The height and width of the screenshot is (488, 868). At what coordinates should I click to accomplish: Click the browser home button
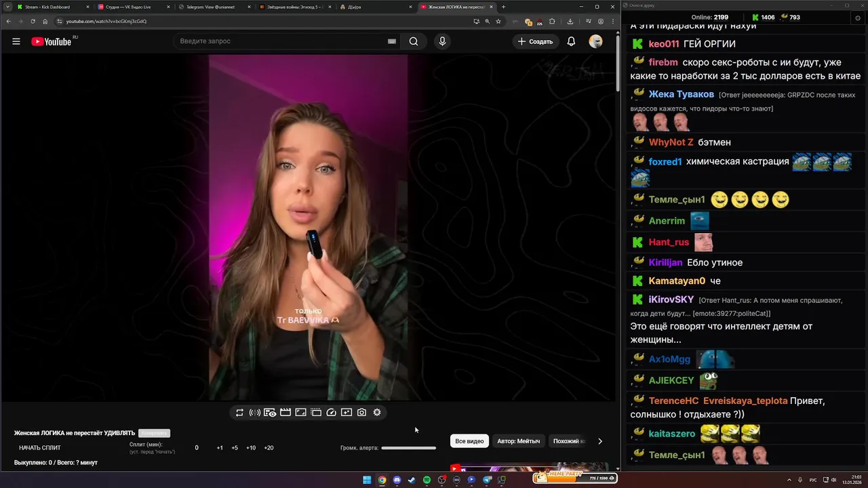click(45, 21)
